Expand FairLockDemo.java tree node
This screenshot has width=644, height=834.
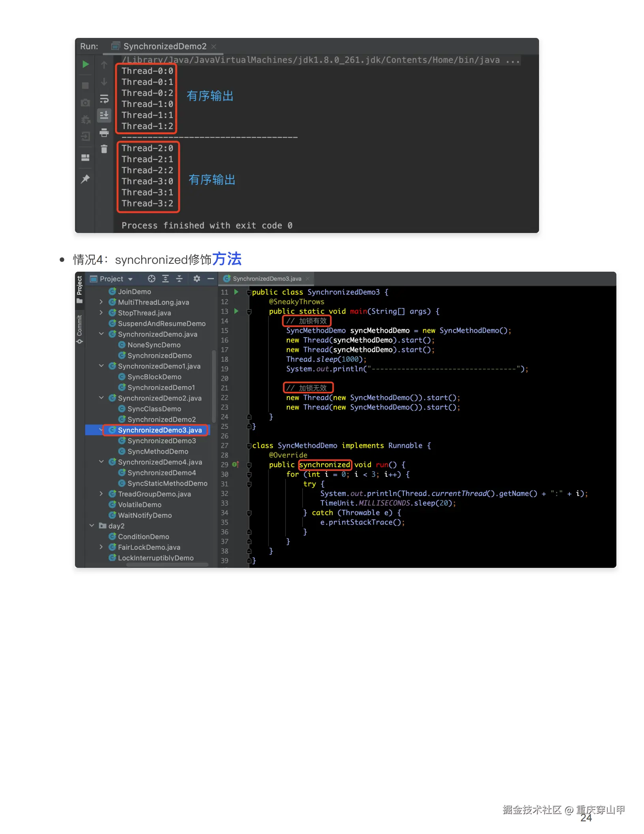101,547
